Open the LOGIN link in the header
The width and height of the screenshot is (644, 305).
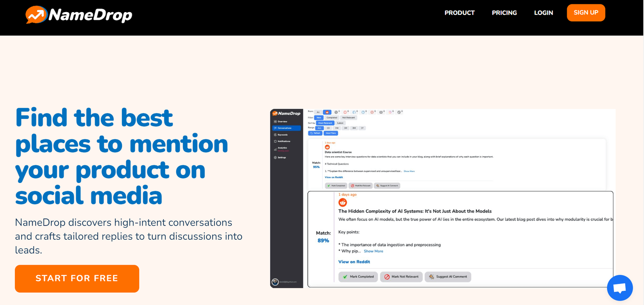pos(543,13)
